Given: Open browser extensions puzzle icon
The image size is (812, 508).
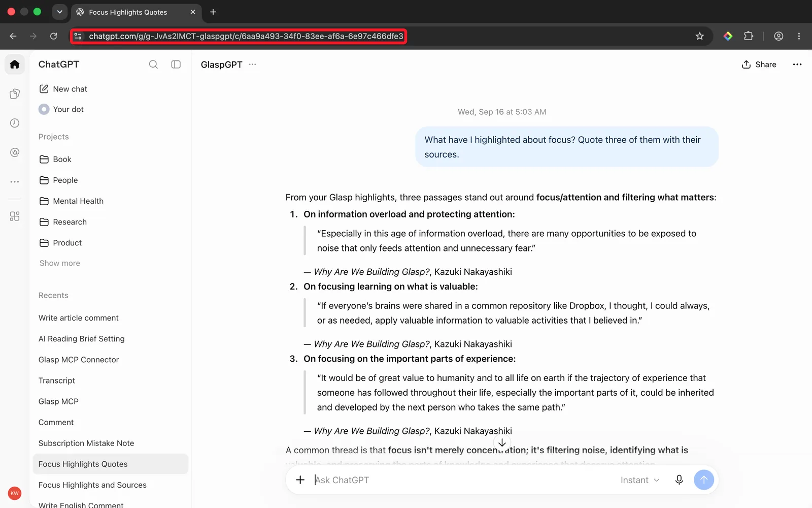Looking at the screenshot, I should (749, 36).
